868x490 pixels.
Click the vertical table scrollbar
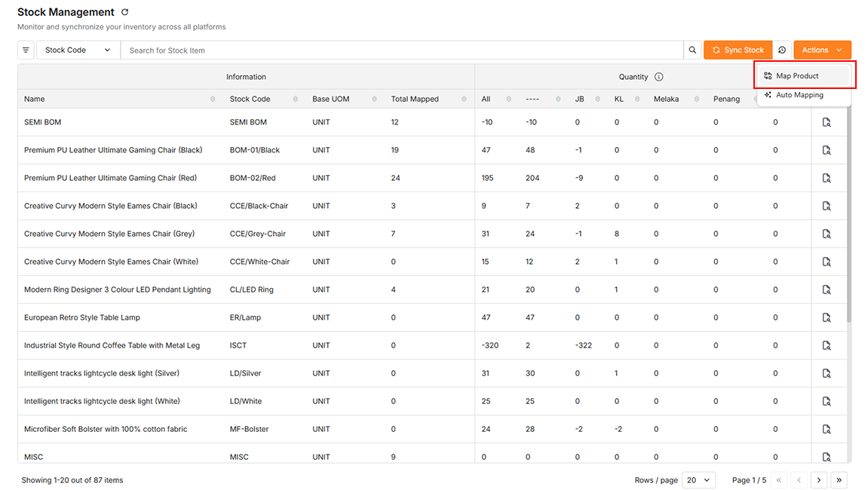[848, 216]
